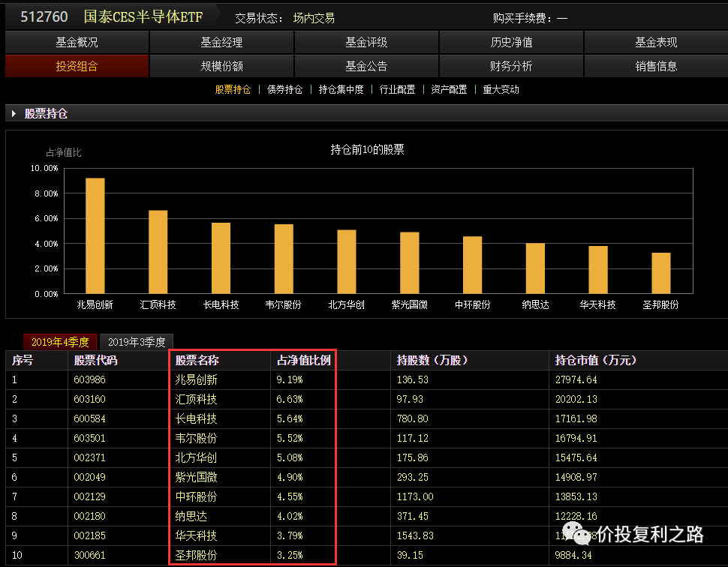Switch to the 2019年3季度 tab
This screenshot has width=728, height=567.
[x=137, y=342]
